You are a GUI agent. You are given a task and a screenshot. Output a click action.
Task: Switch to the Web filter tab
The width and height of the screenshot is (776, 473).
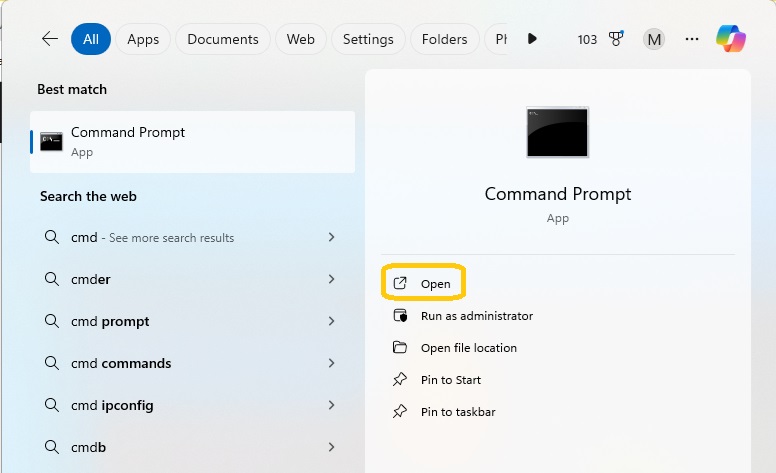300,39
